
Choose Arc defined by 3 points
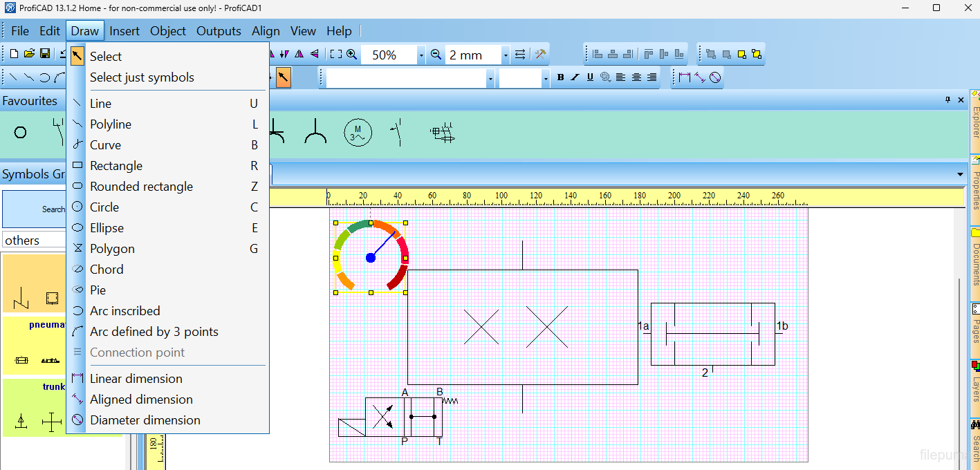coord(154,332)
